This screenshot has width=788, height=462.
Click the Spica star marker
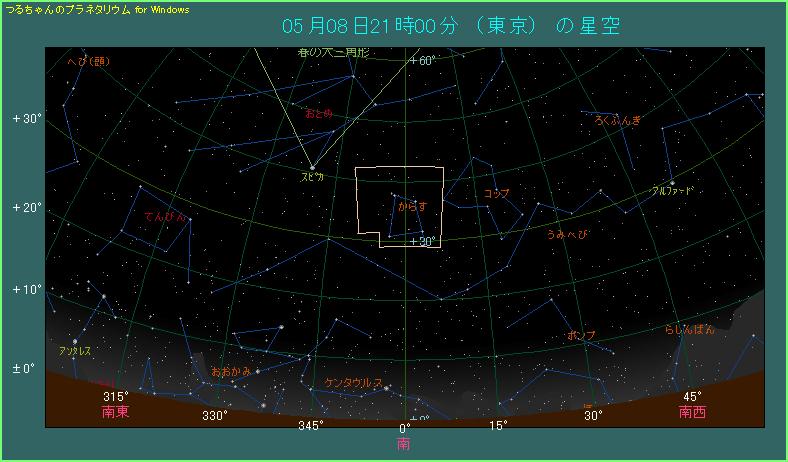(x=312, y=166)
